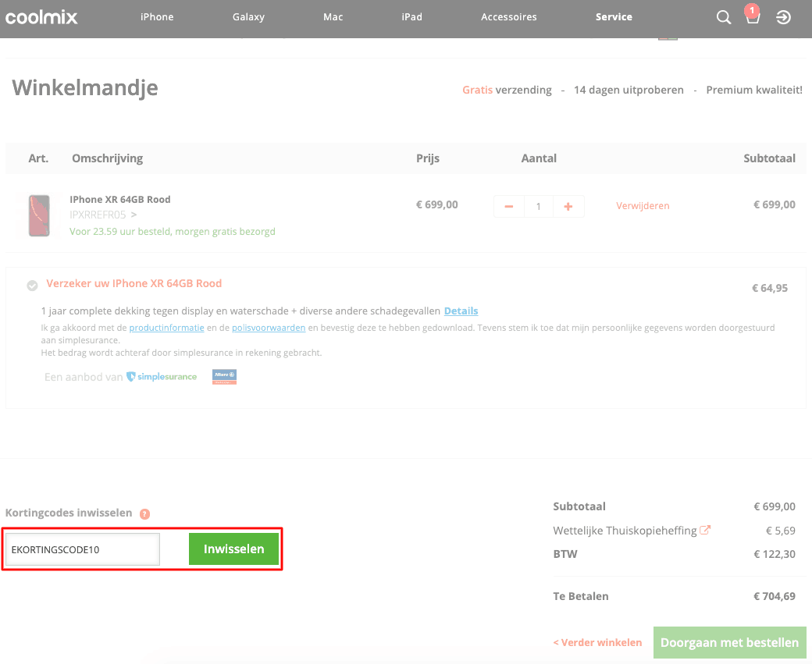Click the discount code input field
The height and width of the screenshot is (664, 812).
tap(83, 549)
